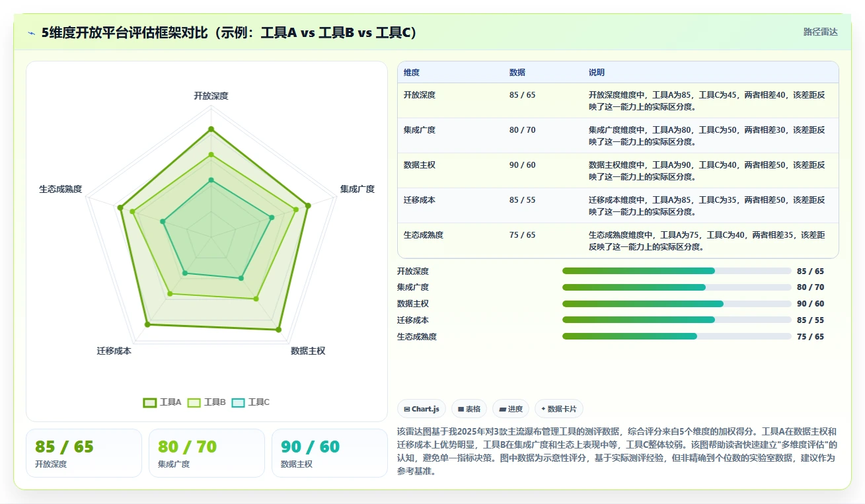Screen dimensions: 865x504
Task: Click the 表格 chip
Action: (x=469, y=409)
